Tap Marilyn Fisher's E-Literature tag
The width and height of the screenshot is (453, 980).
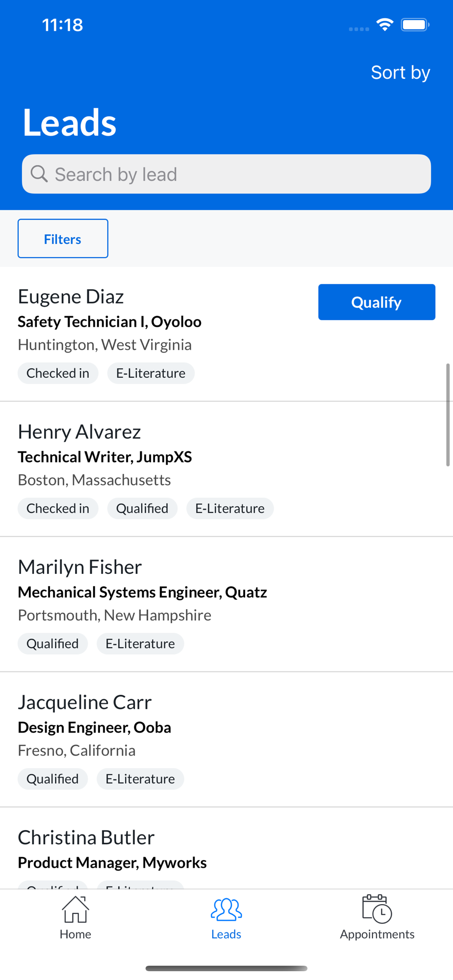140,644
